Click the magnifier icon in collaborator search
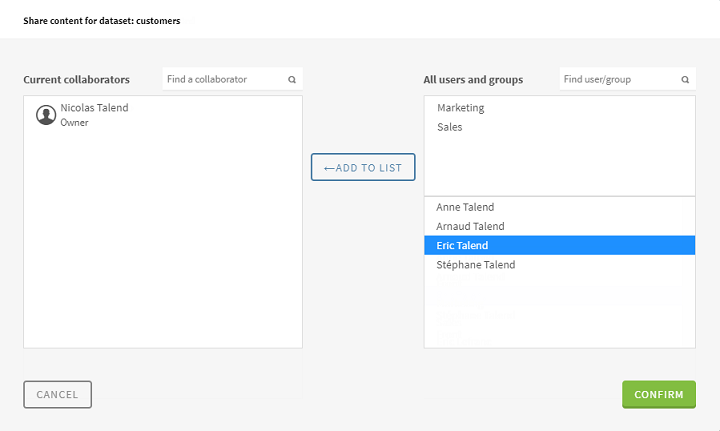 pos(292,79)
